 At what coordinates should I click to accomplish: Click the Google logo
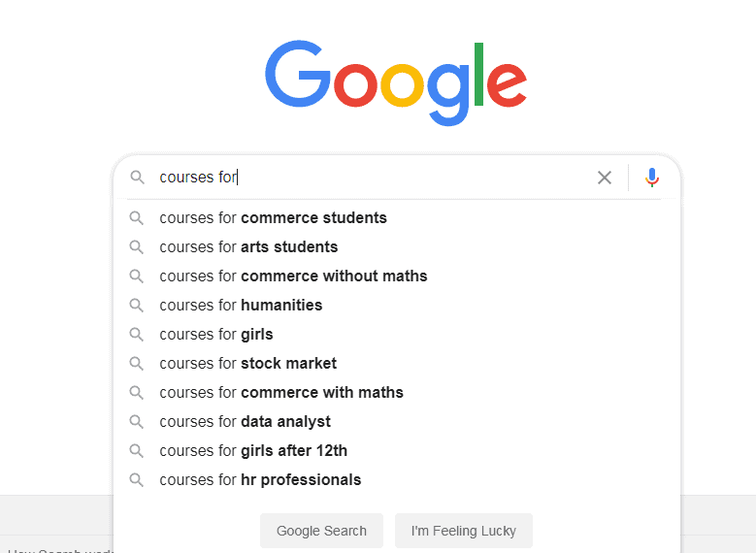click(x=396, y=81)
